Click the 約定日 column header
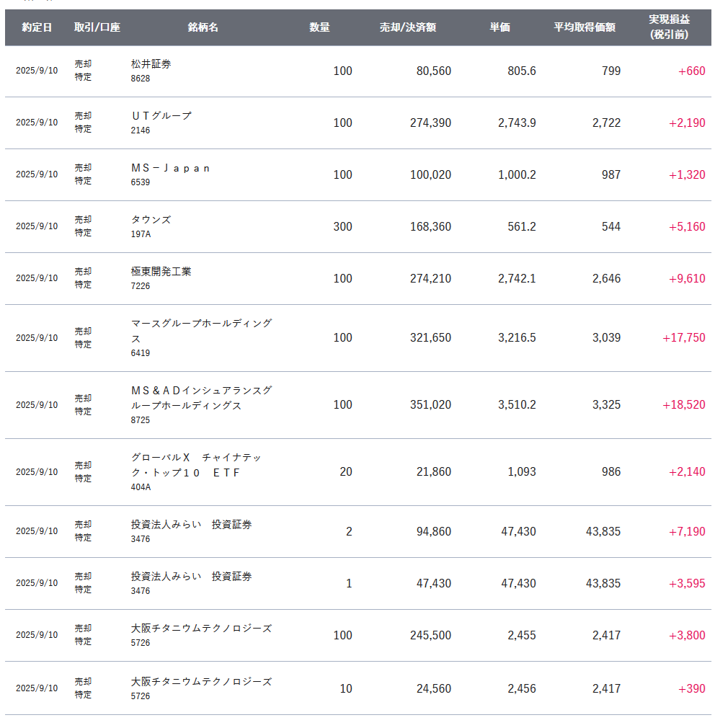The image size is (720, 728). point(37,27)
